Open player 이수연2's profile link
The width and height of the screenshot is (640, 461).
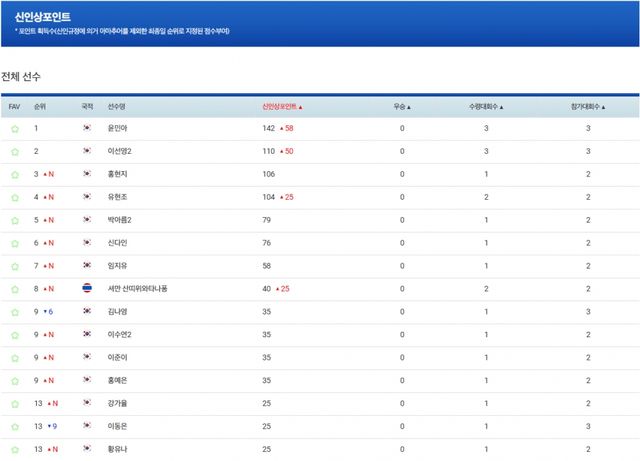pos(120,335)
